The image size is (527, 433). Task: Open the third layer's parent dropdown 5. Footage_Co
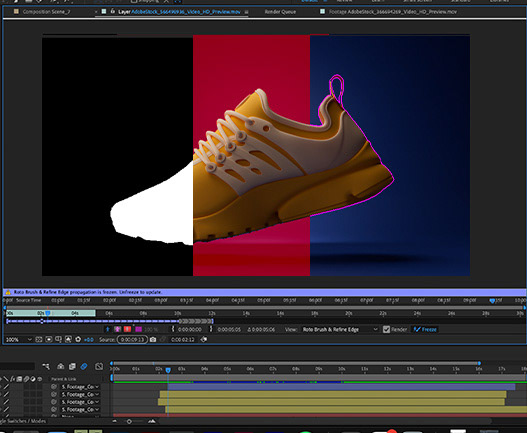coord(80,402)
